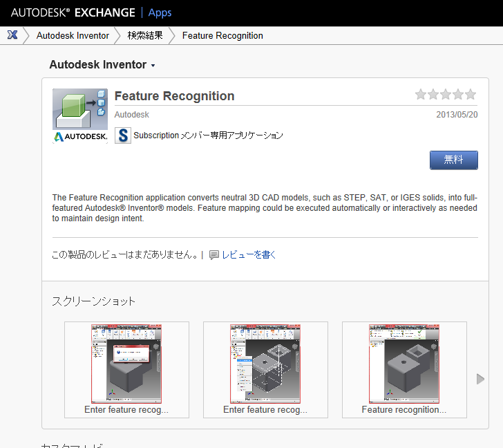Click the Subscription S badge icon
This screenshot has height=448, width=503.
click(x=123, y=136)
